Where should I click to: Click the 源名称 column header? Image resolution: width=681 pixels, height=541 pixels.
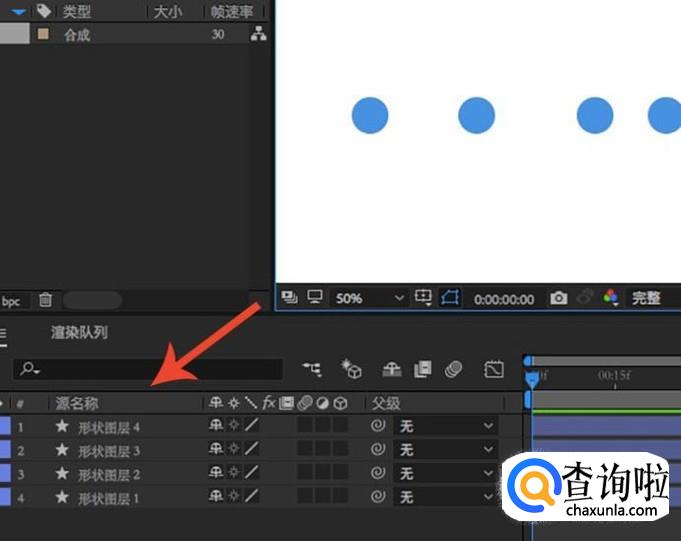pyautogui.click(x=77, y=403)
